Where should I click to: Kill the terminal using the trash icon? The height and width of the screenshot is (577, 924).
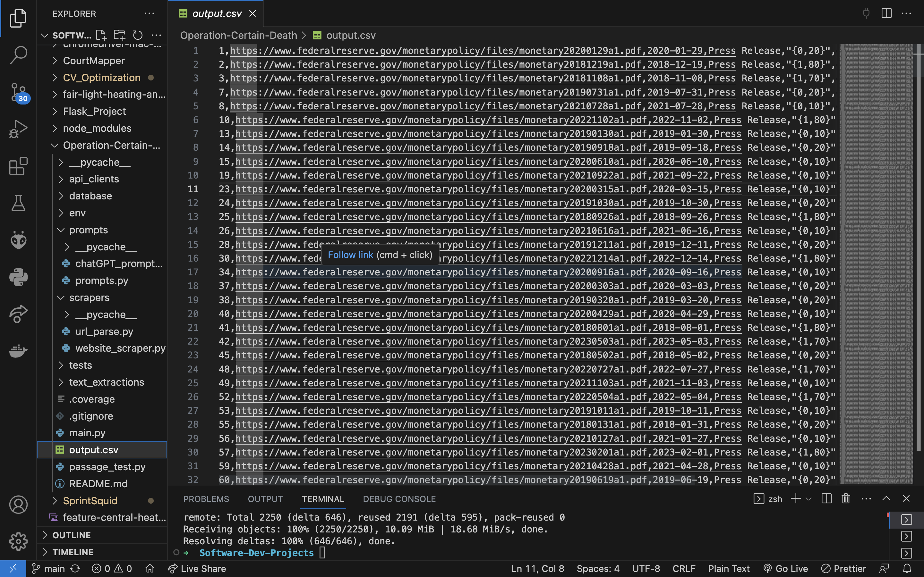click(845, 498)
